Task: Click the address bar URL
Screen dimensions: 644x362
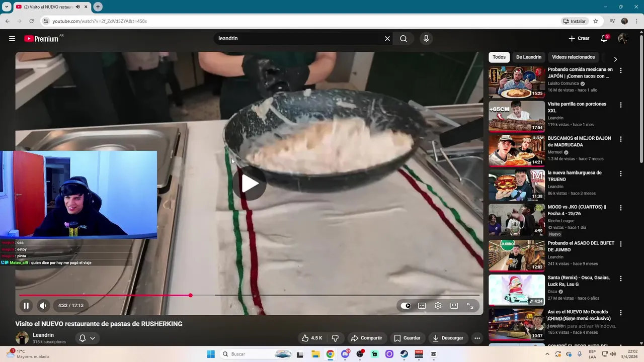Action: (100, 21)
